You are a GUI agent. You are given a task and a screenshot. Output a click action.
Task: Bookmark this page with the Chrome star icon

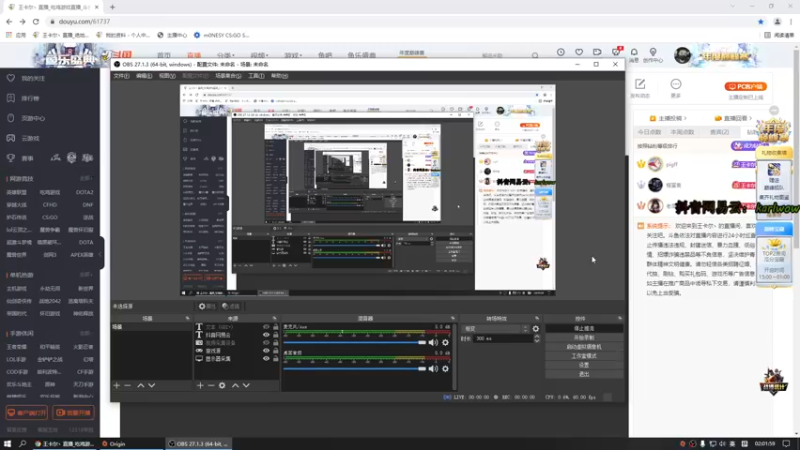point(761,21)
